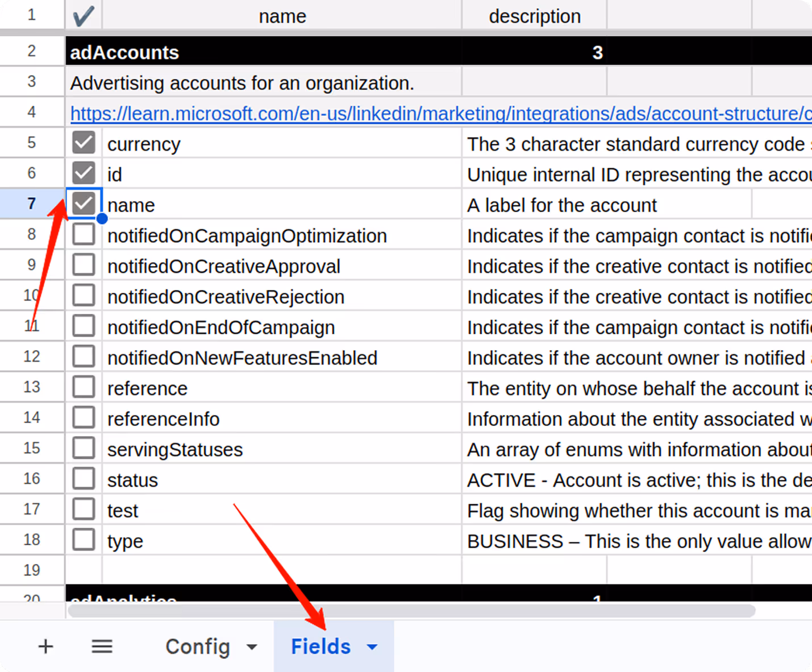Uncheck the name field checkbox

tap(83, 203)
